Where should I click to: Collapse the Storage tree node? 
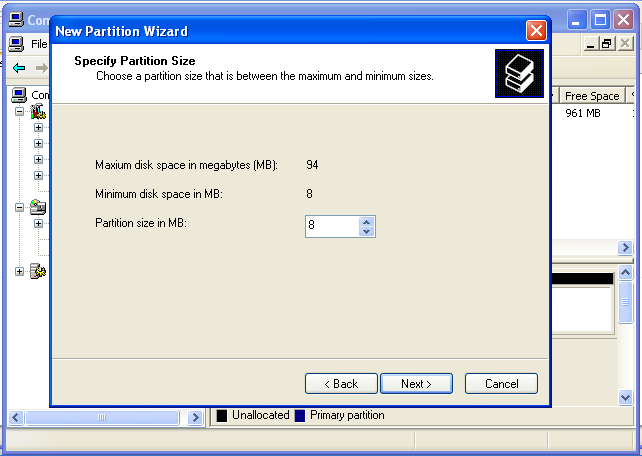pyautogui.click(x=19, y=208)
